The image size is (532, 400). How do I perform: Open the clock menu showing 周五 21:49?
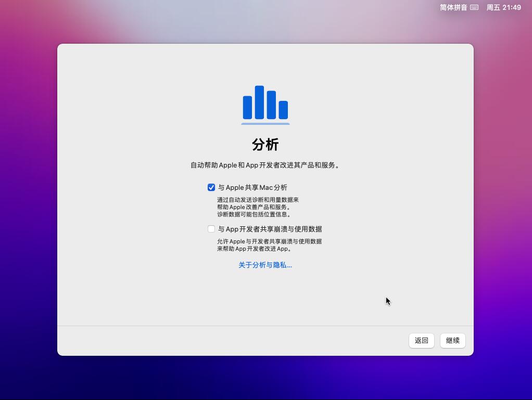[503, 7]
